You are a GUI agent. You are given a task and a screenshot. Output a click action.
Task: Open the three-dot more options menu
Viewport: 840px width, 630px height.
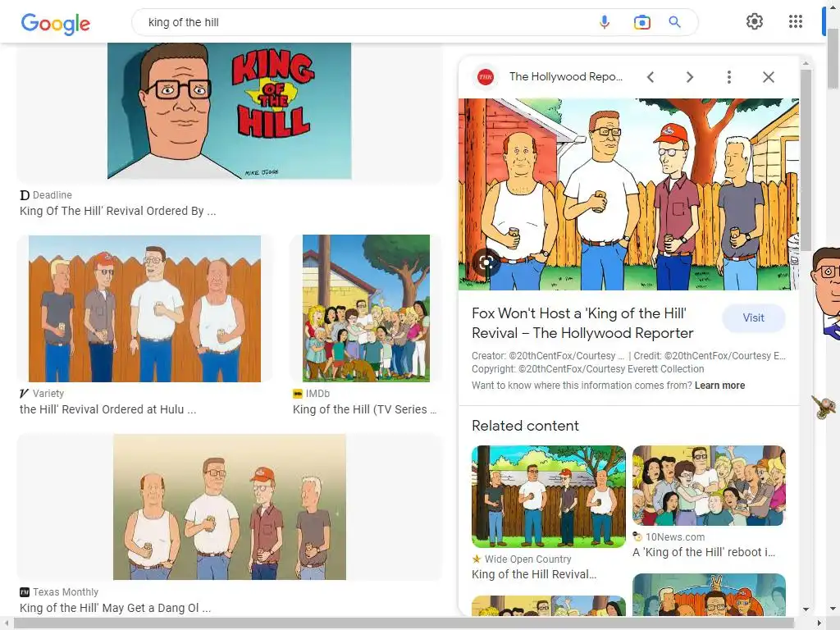(x=728, y=77)
